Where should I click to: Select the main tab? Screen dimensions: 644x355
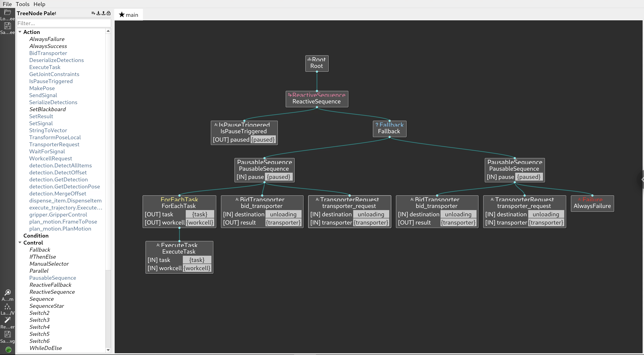[x=128, y=14]
